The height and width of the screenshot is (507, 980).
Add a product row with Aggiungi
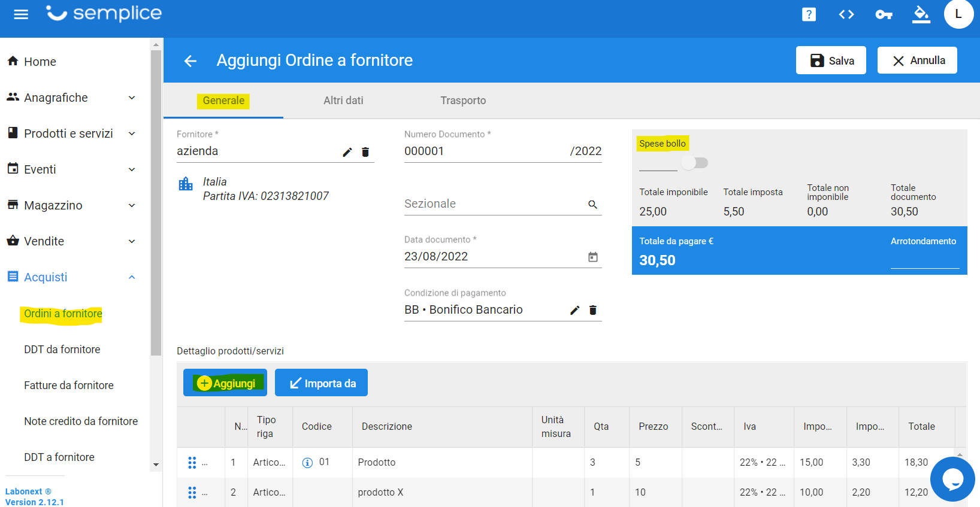pos(225,383)
